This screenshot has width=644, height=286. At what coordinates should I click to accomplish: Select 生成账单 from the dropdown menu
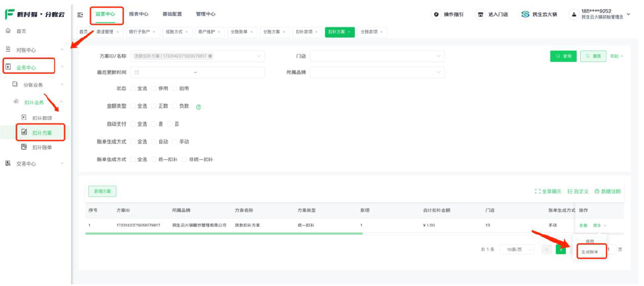[x=589, y=252]
